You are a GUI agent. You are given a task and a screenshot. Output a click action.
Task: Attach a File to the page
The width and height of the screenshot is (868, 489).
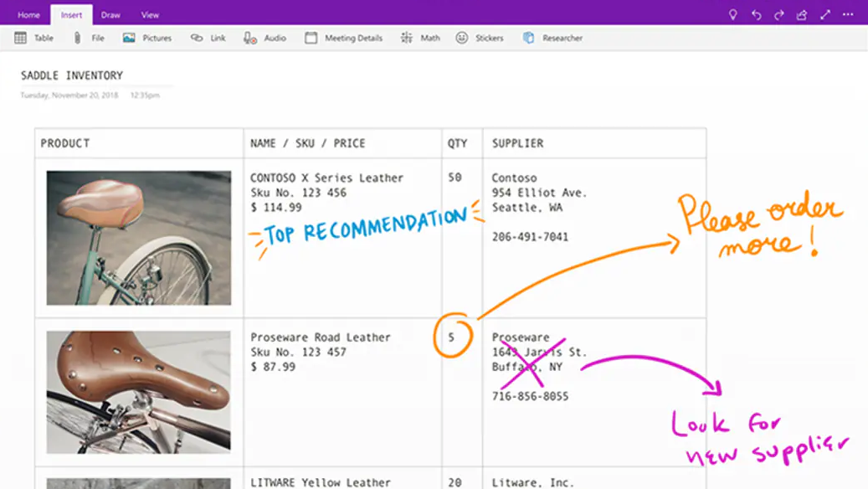(87, 37)
